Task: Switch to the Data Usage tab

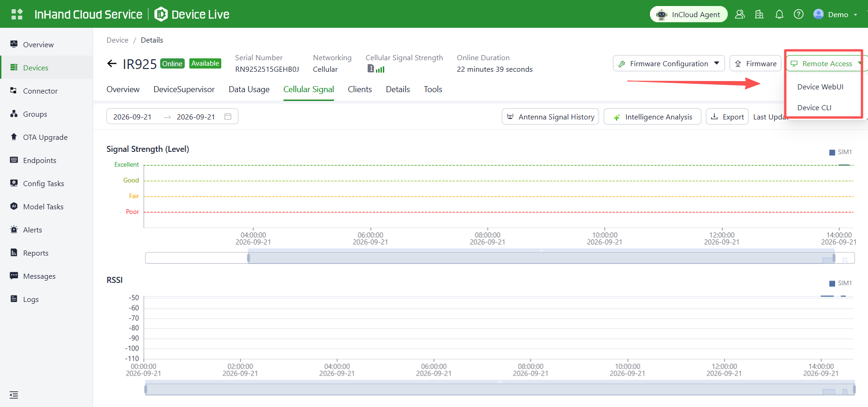Action: pyautogui.click(x=249, y=89)
